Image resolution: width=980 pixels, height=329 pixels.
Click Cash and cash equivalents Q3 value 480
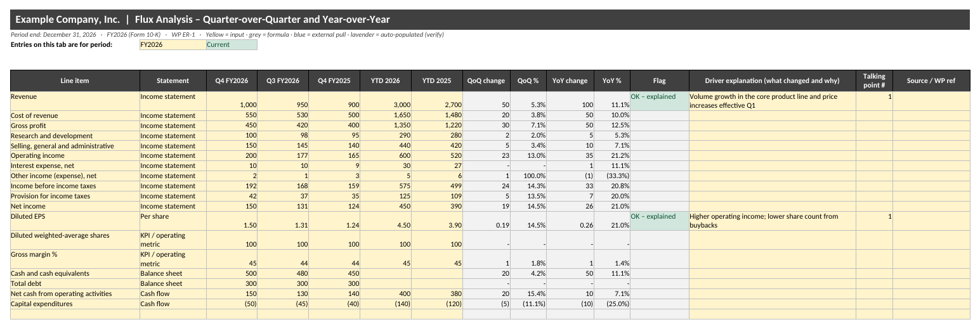coord(283,274)
